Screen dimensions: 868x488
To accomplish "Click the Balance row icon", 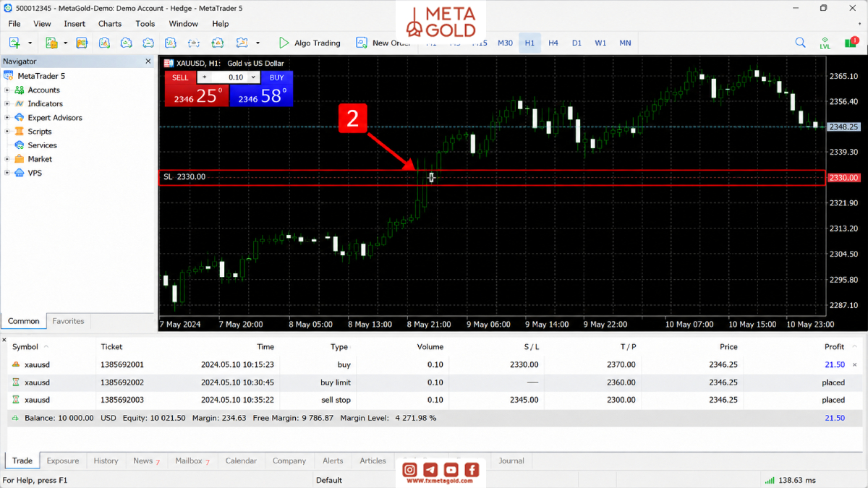I will (x=16, y=418).
